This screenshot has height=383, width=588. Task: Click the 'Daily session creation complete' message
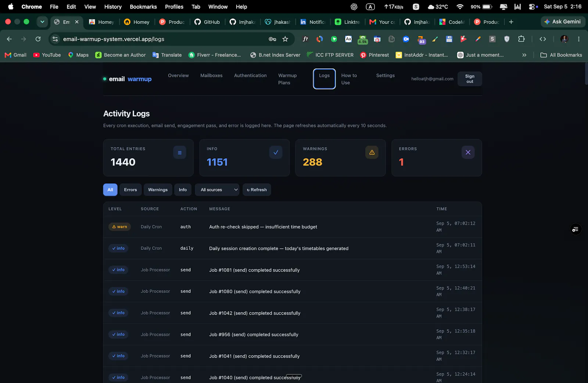279,249
